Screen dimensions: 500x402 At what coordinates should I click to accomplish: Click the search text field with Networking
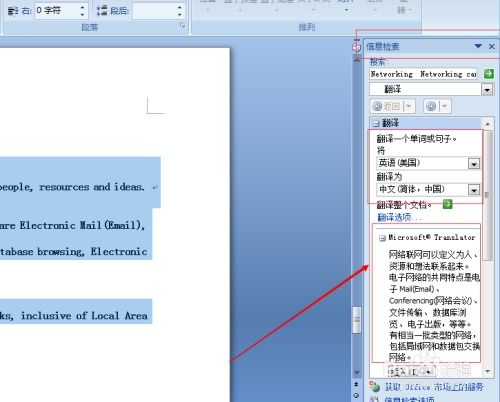tap(424, 74)
